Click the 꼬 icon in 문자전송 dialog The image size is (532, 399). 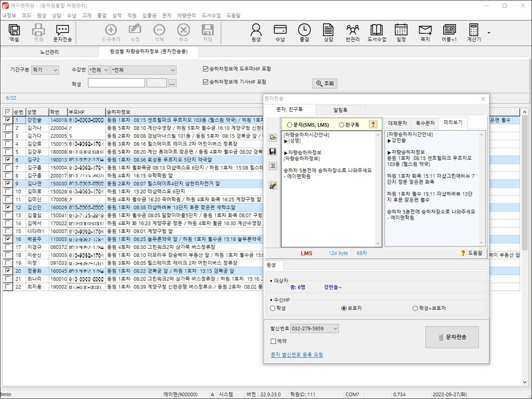(x=273, y=166)
